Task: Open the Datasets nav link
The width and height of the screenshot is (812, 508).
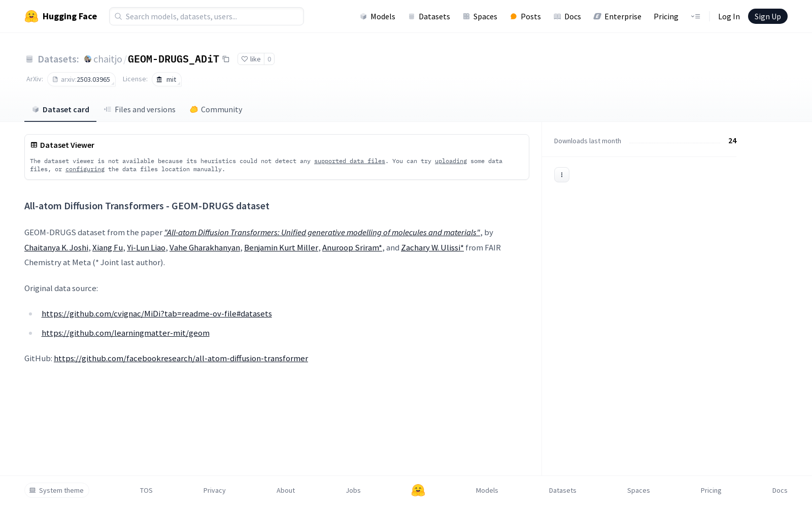Action: click(429, 16)
